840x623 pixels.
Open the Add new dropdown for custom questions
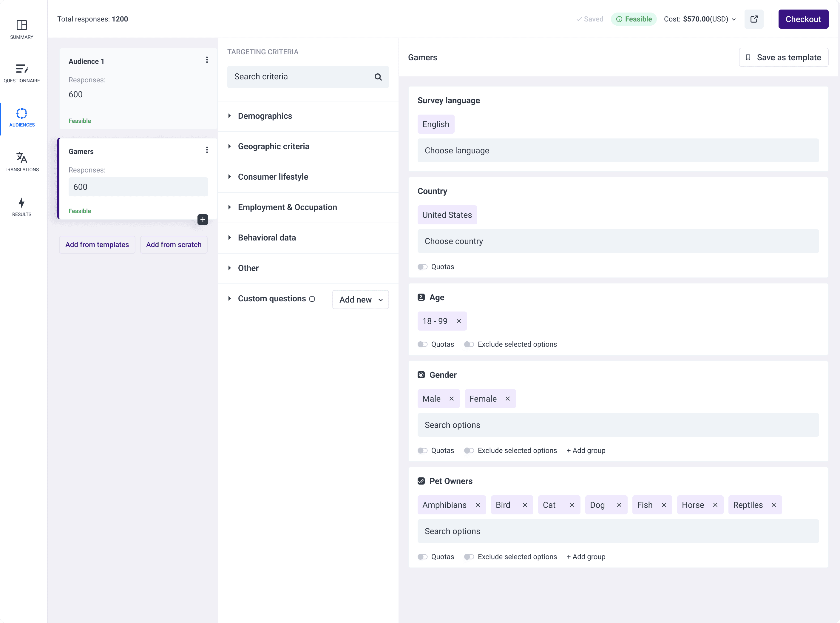pyautogui.click(x=360, y=300)
